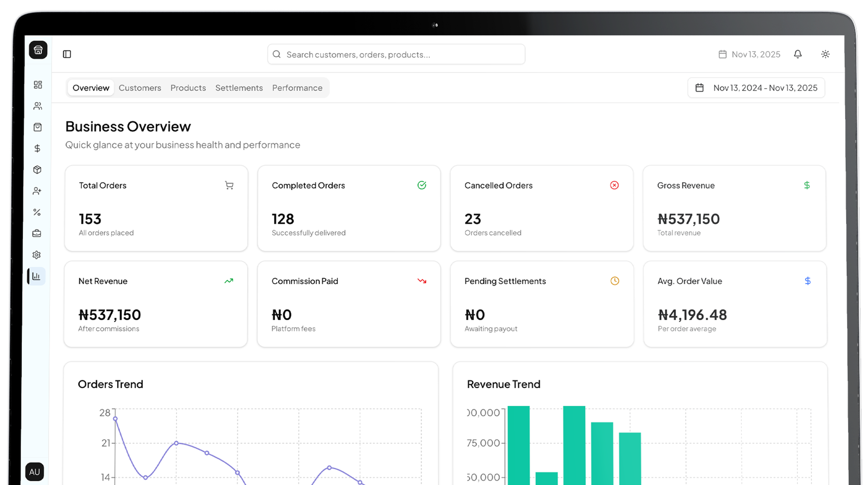
Task: Click the 'Awaiting payout' caption
Action: 491,329
